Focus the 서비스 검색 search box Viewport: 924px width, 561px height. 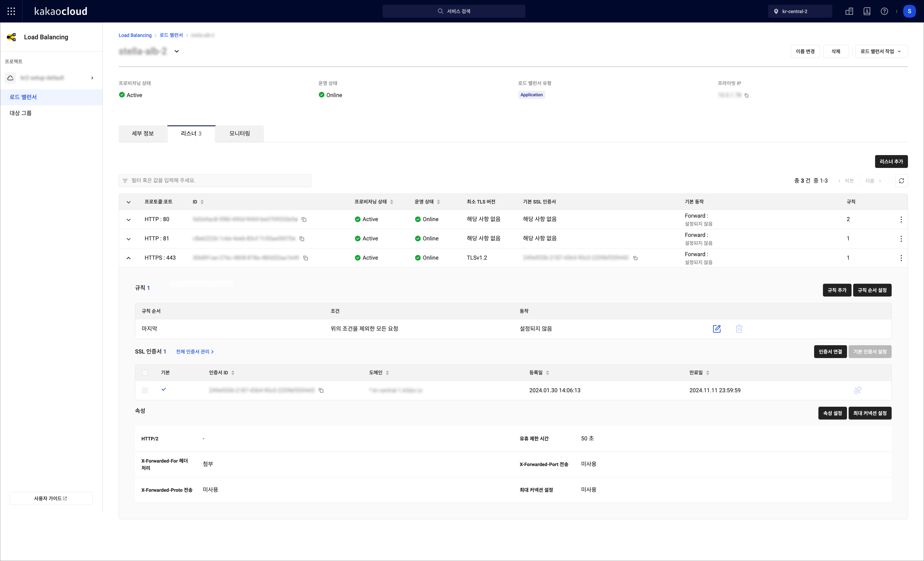(454, 11)
